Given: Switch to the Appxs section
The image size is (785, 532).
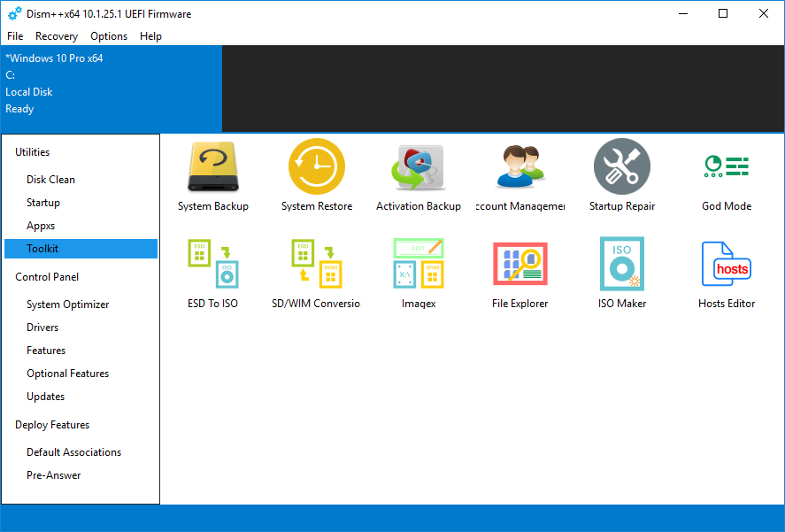Looking at the screenshot, I should tap(42, 225).
